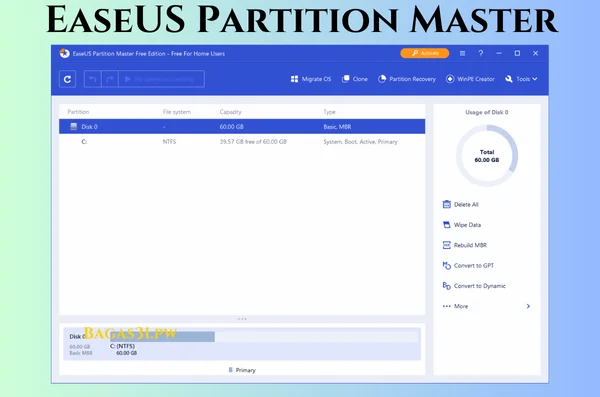Launch Partition Recovery
Image resolution: width=600 pixels, height=397 pixels.
point(407,79)
